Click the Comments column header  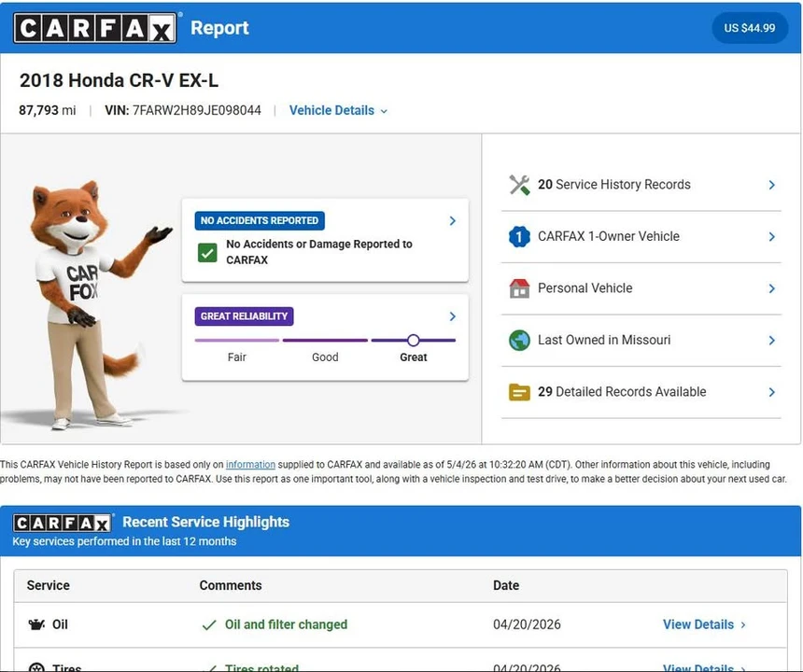[x=231, y=585]
